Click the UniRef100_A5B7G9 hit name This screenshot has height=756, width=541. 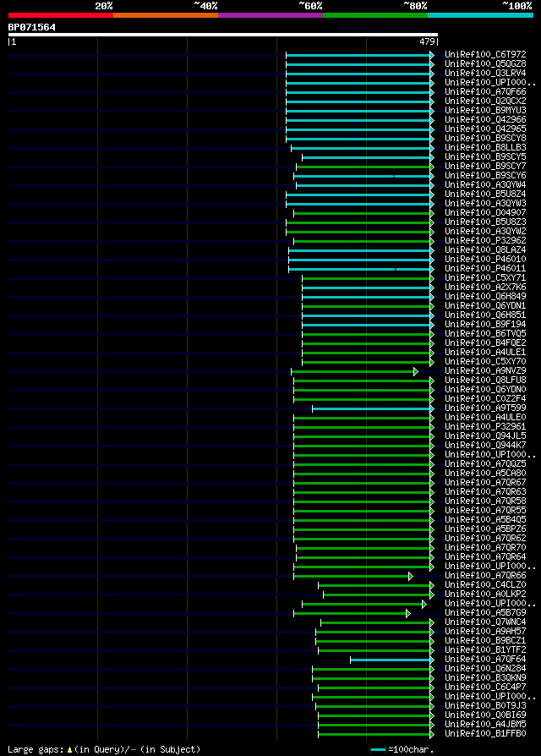(x=485, y=613)
